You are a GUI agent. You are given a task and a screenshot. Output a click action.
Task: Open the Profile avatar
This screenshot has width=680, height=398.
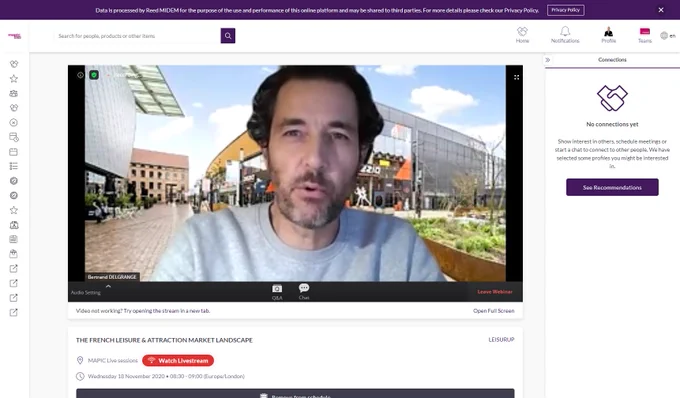click(x=608, y=35)
